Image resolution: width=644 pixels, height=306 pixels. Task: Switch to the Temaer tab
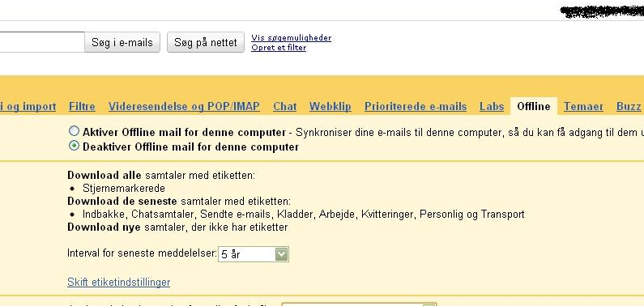[583, 107]
